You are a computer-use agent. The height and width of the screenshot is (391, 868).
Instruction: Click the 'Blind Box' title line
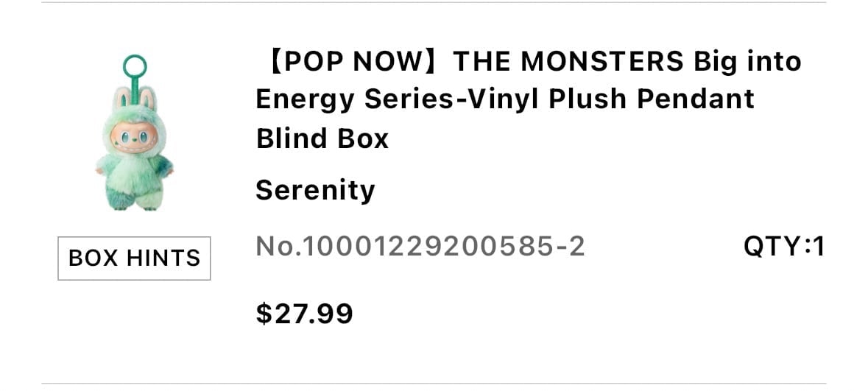tap(322, 138)
